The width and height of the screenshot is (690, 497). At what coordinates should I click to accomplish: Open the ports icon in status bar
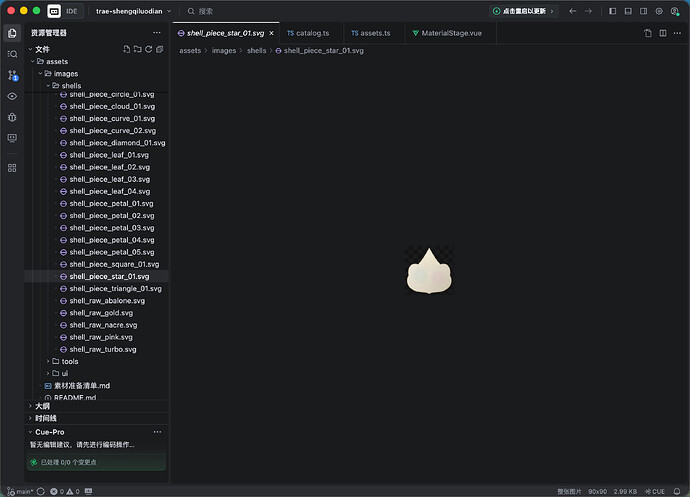tap(88, 491)
